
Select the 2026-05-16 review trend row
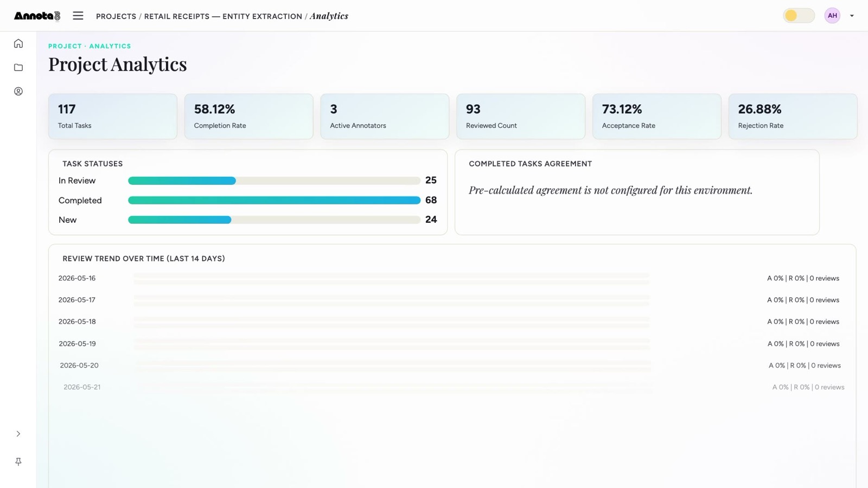point(449,278)
